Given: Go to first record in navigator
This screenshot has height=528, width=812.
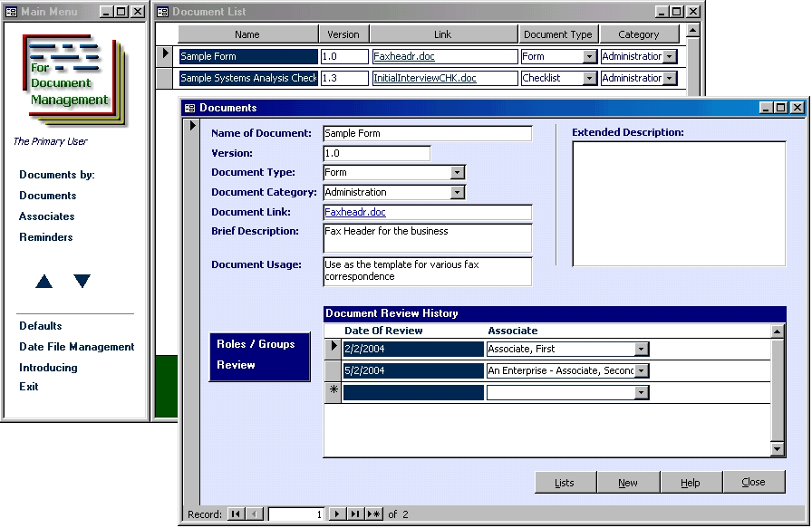Looking at the screenshot, I should tap(236, 514).
